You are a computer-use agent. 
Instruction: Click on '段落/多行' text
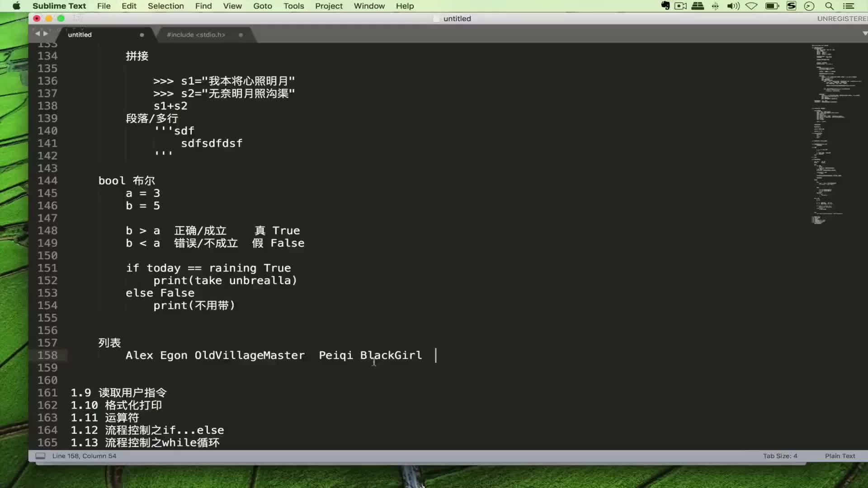point(152,118)
